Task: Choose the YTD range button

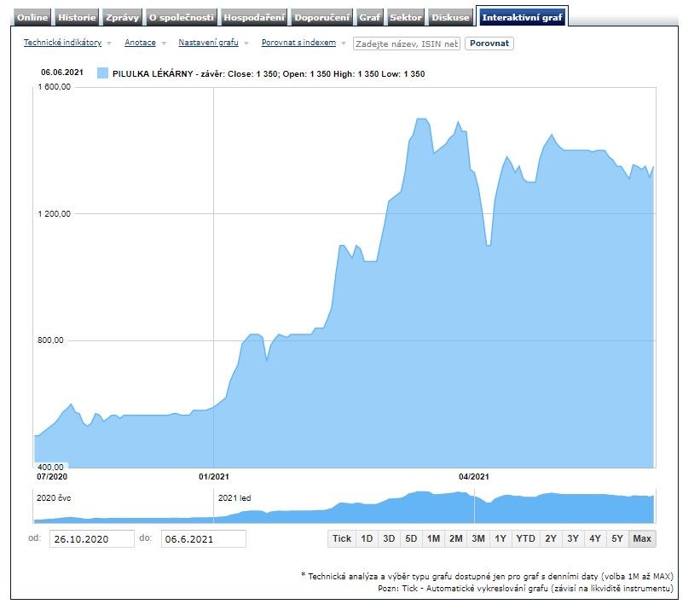Action: click(525, 538)
